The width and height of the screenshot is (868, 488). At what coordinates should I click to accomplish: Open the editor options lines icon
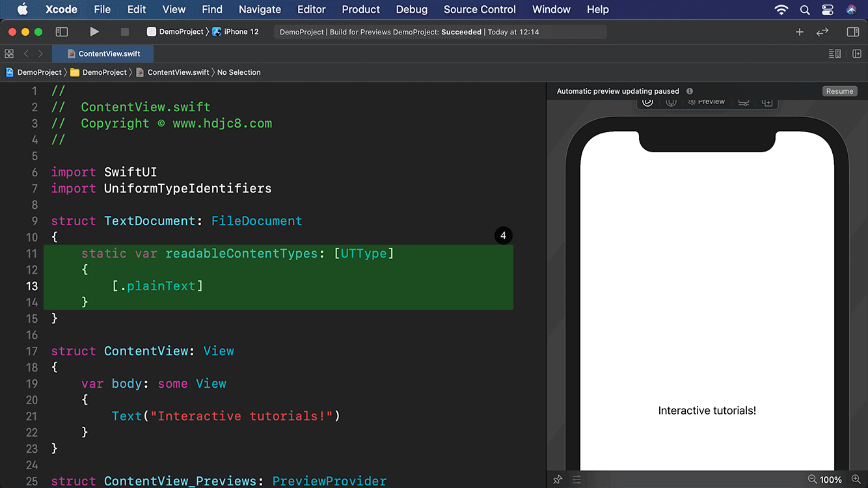[835, 54]
